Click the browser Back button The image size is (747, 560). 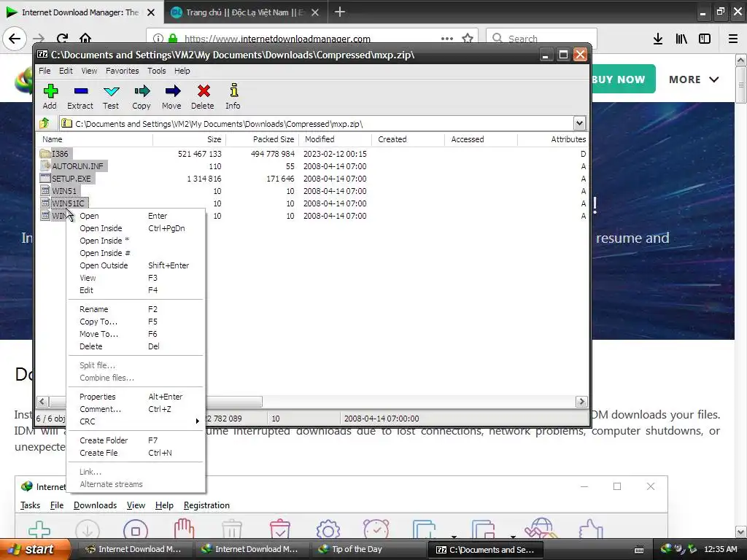click(15, 39)
